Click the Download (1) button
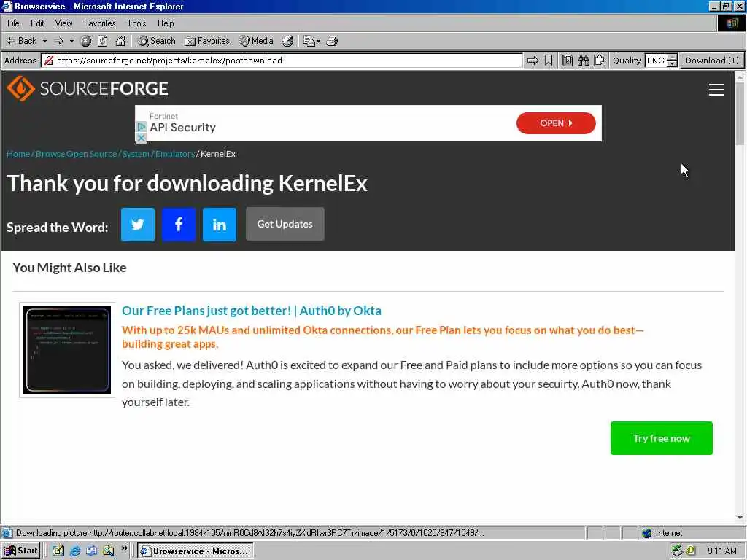The height and width of the screenshot is (560, 747). [712, 61]
